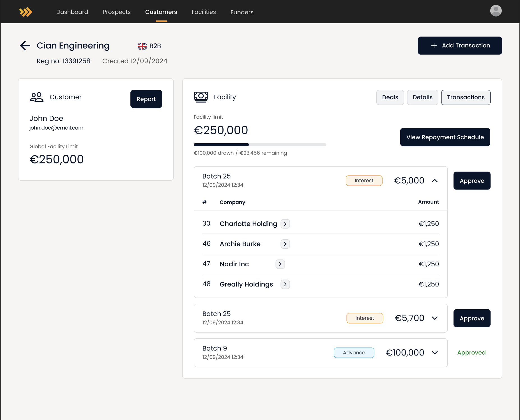Select the Nadir Inc company name

[x=234, y=264]
